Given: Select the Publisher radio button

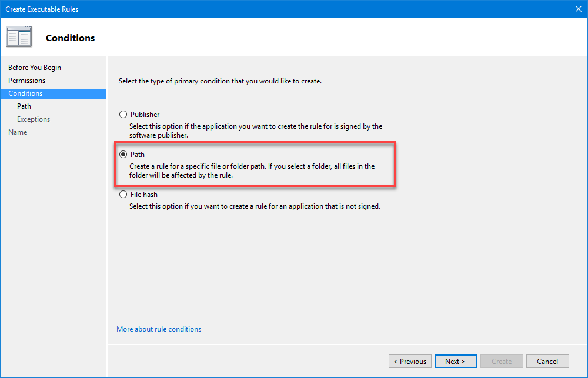Looking at the screenshot, I should pyautogui.click(x=123, y=115).
